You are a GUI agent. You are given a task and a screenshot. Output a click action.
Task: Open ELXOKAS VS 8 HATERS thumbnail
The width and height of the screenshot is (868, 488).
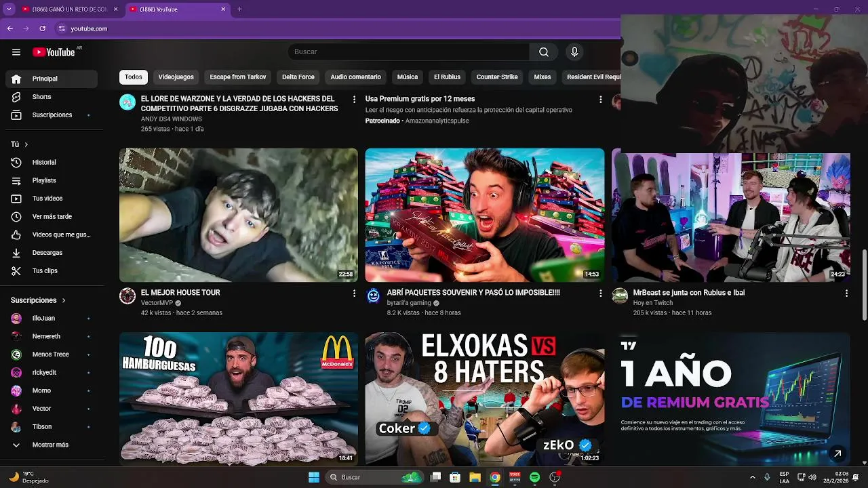[485, 399]
